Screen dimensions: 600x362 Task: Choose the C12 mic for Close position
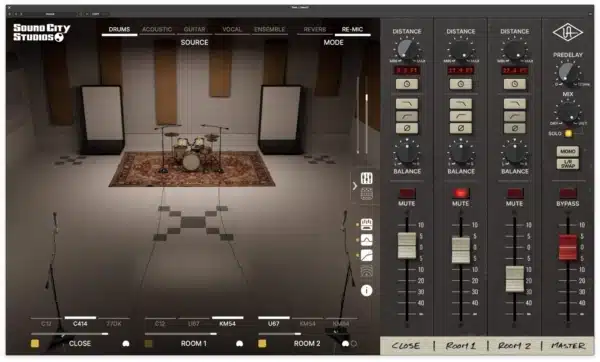coord(46,323)
